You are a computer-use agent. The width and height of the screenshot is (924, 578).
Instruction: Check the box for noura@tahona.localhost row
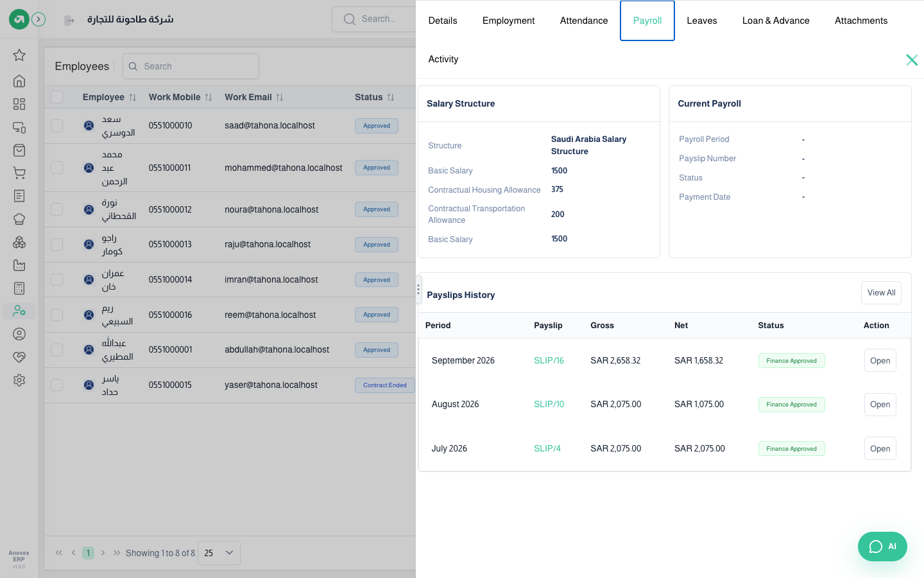[x=57, y=209]
